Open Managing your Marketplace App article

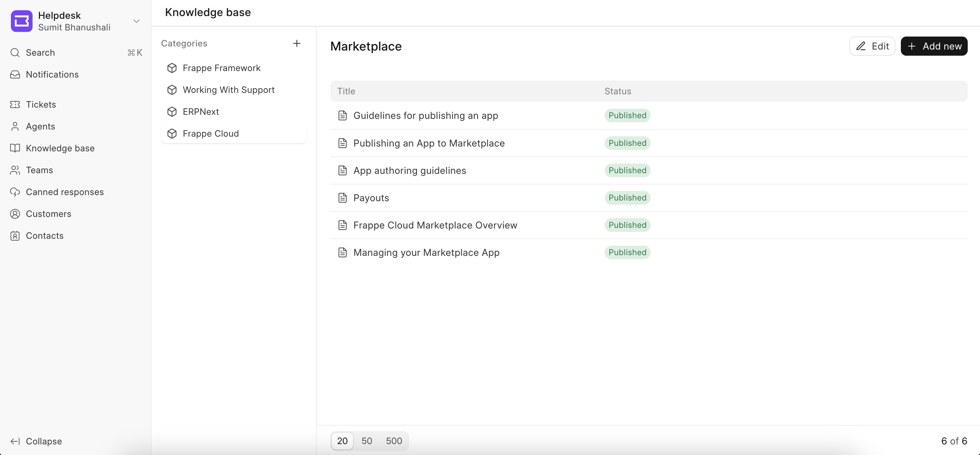tap(426, 252)
